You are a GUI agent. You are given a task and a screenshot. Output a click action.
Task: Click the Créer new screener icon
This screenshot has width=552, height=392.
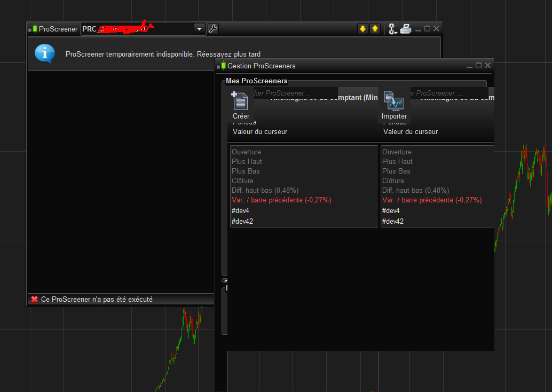(x=241, y=105)
